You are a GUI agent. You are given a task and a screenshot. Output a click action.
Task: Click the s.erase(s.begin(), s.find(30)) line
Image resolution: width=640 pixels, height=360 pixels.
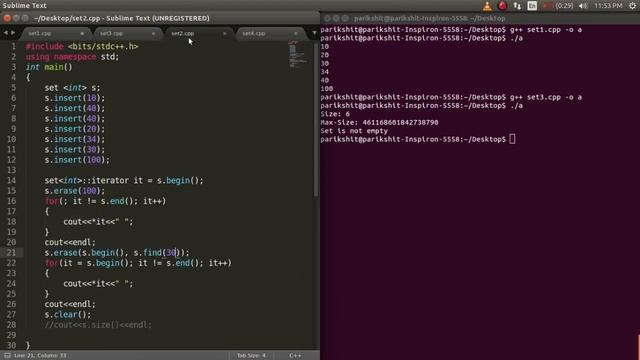click(x=117, y=253)
